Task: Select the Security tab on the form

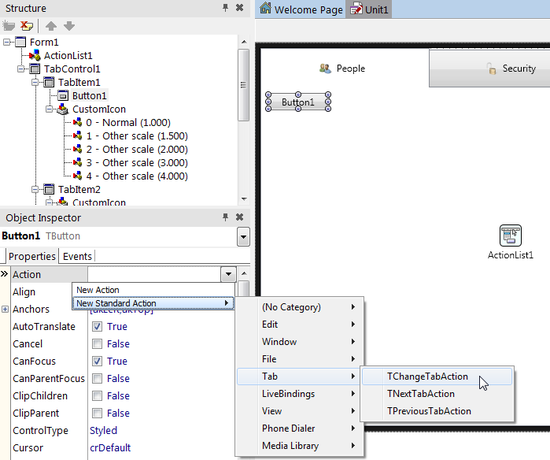Action: [511, 68]
